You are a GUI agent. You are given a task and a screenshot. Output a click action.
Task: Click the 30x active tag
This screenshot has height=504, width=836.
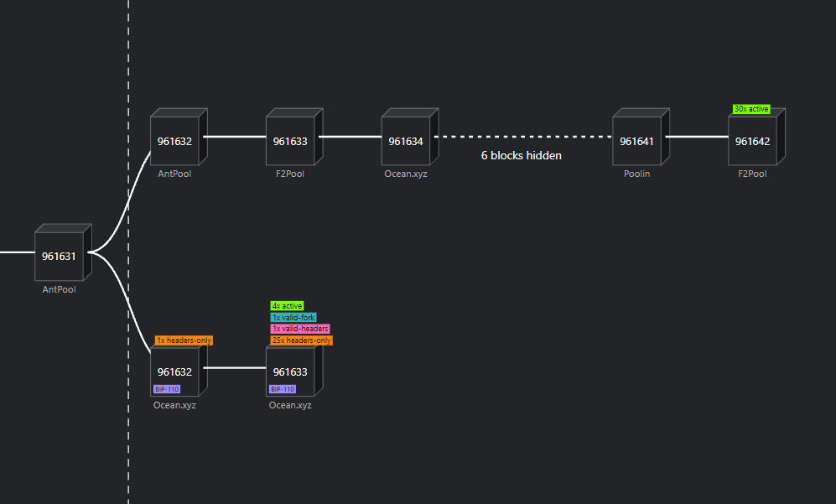pyautogui.click(x=751, y=109)
